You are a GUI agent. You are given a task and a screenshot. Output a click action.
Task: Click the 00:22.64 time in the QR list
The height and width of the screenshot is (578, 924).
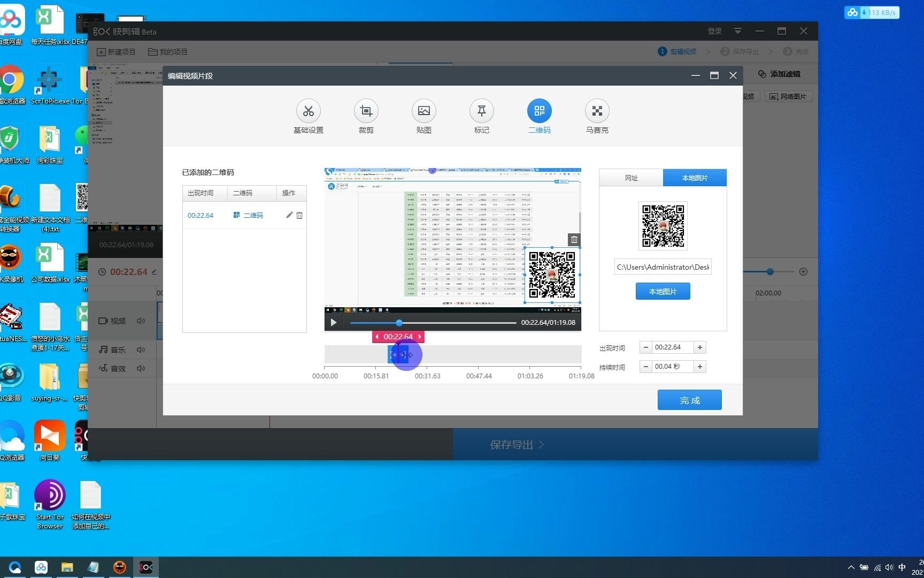(201, 215)
